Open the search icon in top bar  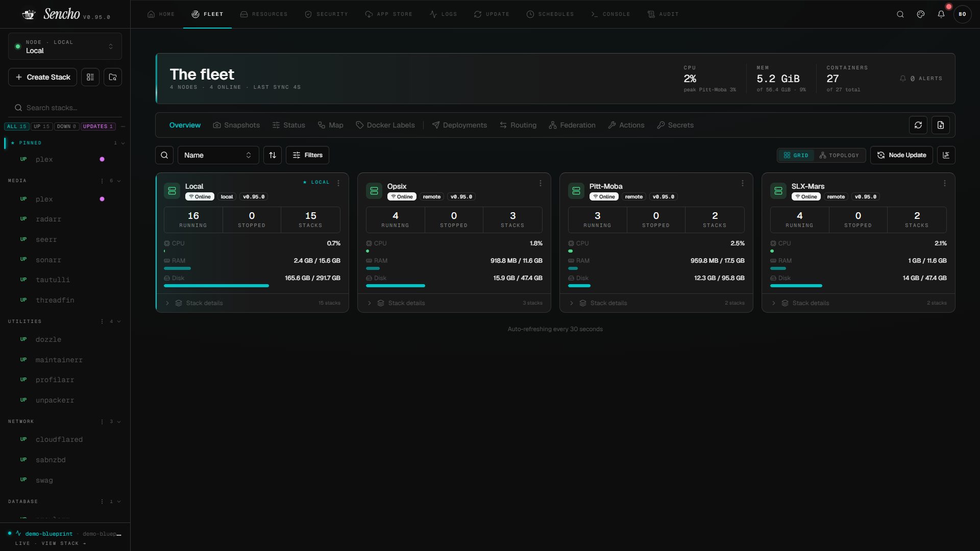900,14
